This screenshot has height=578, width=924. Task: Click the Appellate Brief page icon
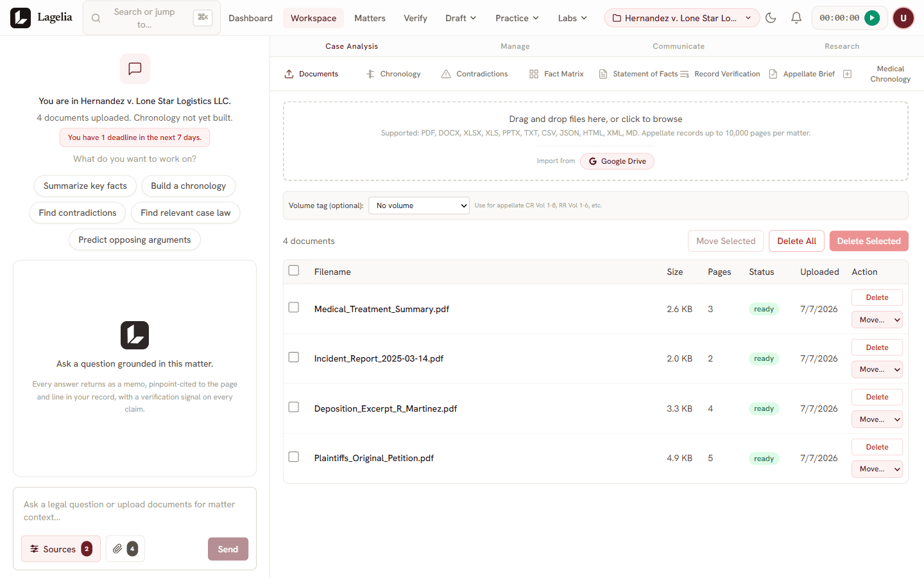(773, 74)
